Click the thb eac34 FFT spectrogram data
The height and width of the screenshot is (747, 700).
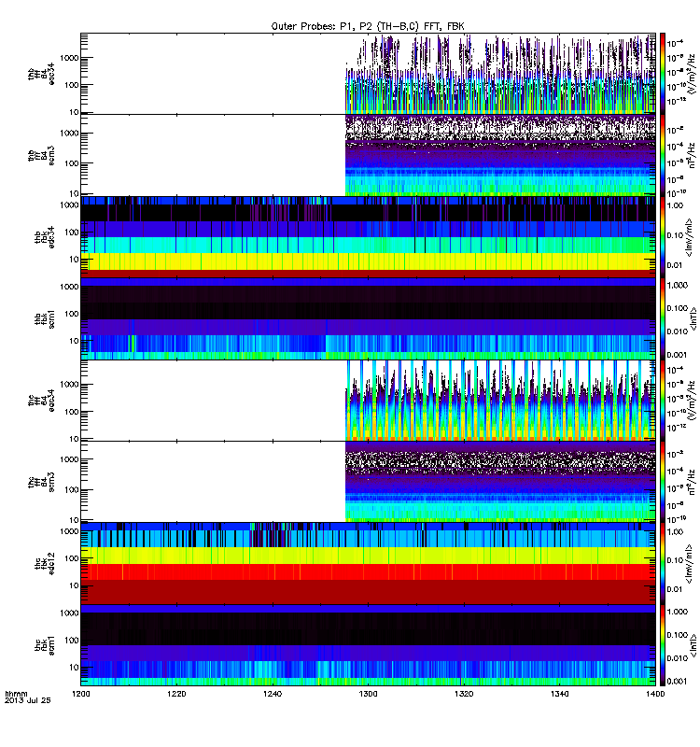(x=500, y=74)
